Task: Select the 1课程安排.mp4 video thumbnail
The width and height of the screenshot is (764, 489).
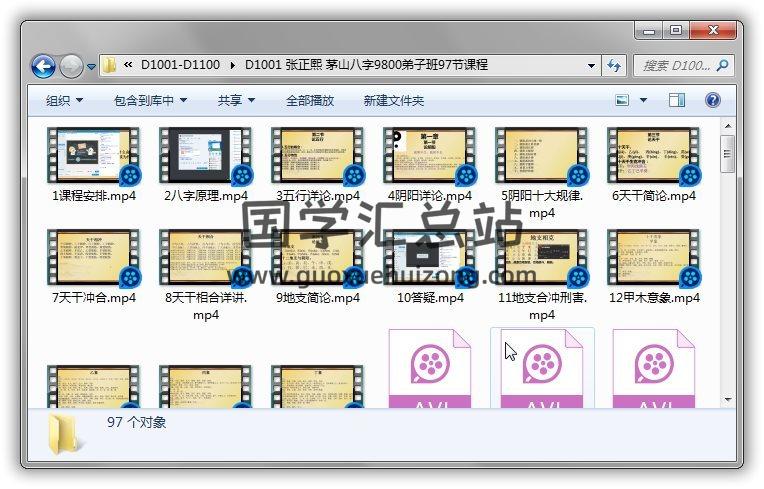Action: pos(93,155)
